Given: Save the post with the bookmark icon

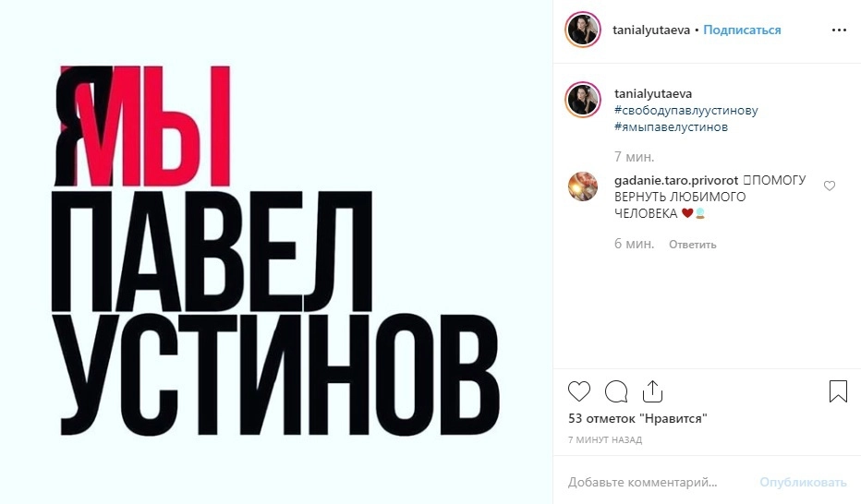Looking at the screenshot, I should 838,391.
